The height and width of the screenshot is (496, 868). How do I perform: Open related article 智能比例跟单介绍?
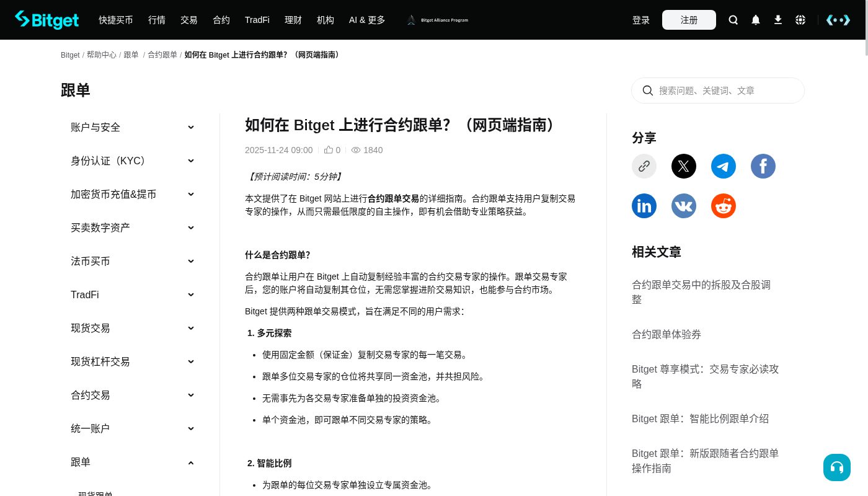point(700,418)
